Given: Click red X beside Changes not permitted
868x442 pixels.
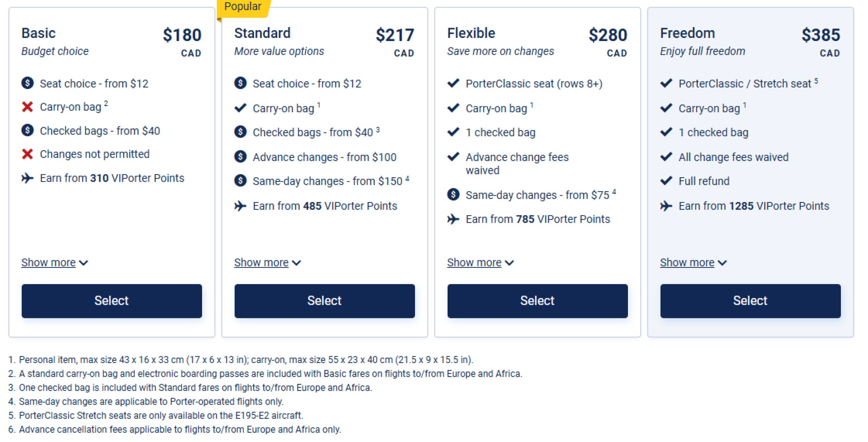Looking at the screenshot, I should [27, 154].
